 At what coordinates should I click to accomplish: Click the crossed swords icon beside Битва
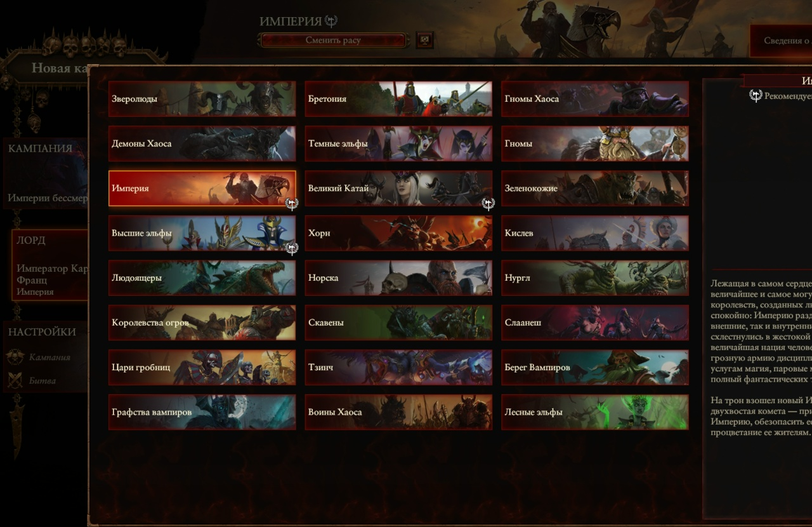point(16,380)
